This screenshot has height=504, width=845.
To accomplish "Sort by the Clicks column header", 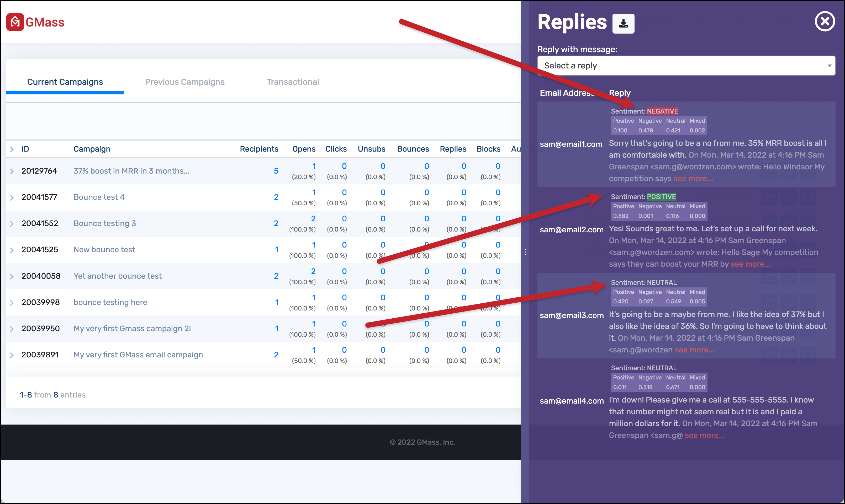I will tap(336, 149).
